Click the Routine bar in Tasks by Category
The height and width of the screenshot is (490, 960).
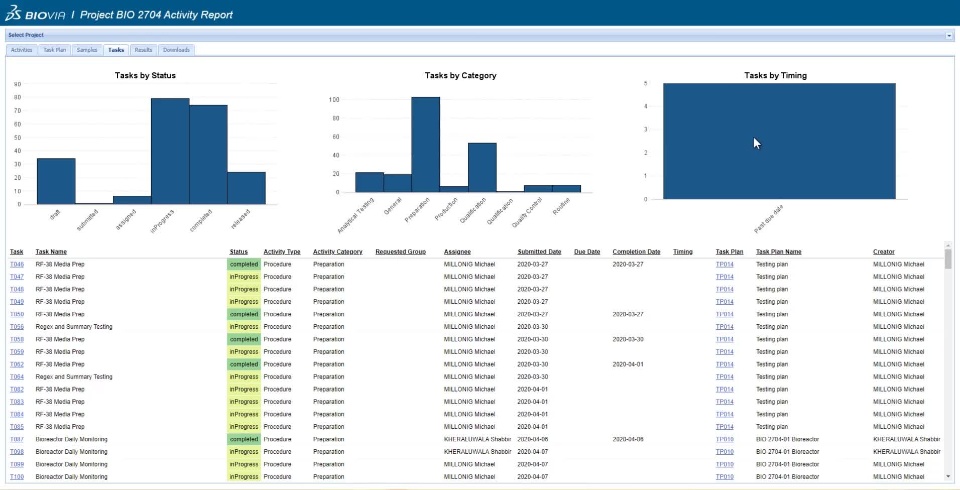tap(566, 189)
